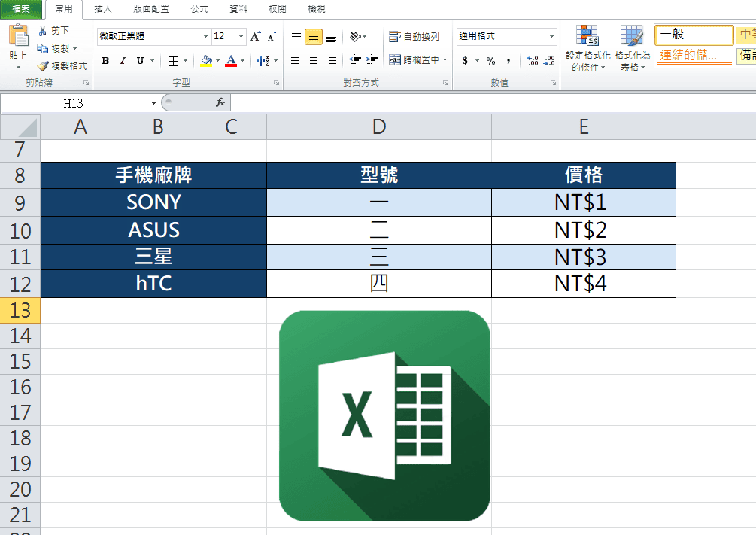Viewport: 756px width, 535px height.
Task: Expand the underline style arrow
Action: coord(153,61)
